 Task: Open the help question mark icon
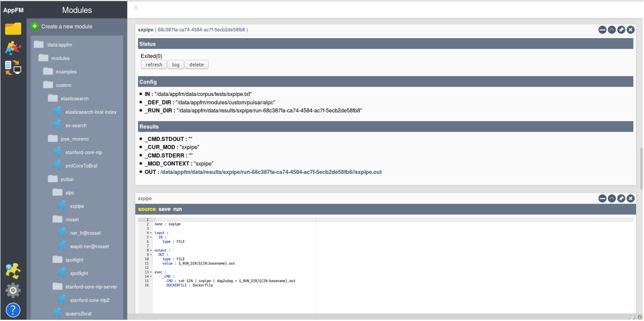coord(13,310)
